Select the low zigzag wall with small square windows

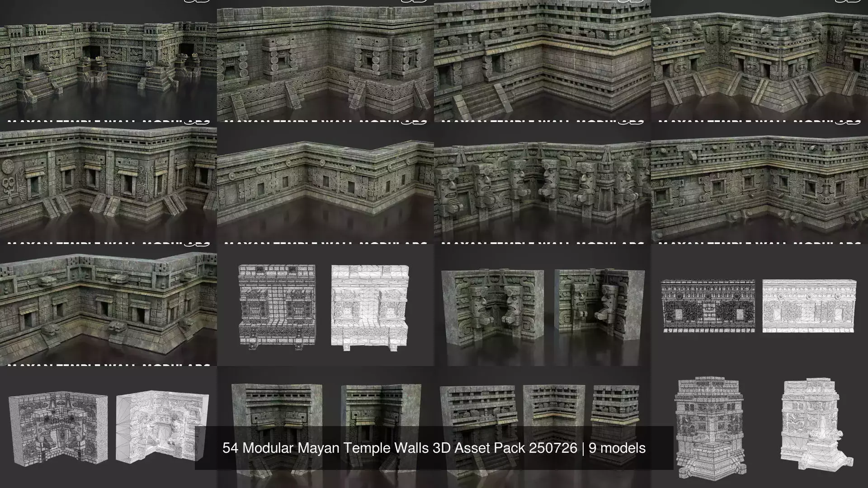coord(325,183)
